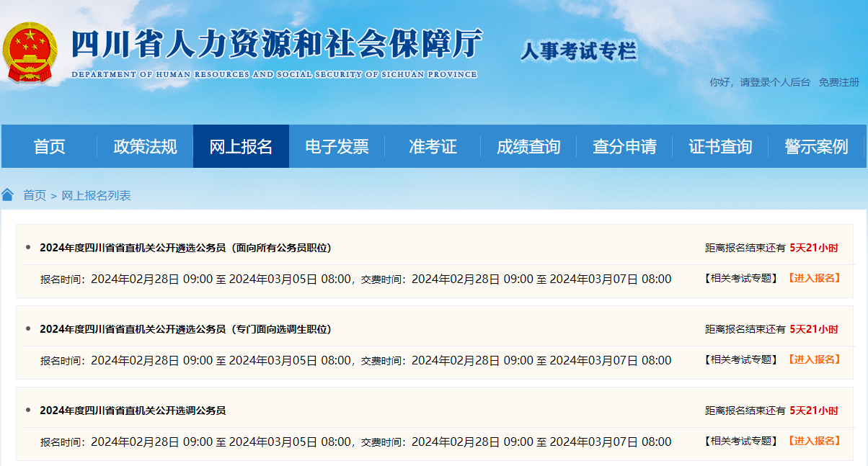Open the 证书查询 tab
The width and height of the screenshot is (868, 466).
(720, 146)
